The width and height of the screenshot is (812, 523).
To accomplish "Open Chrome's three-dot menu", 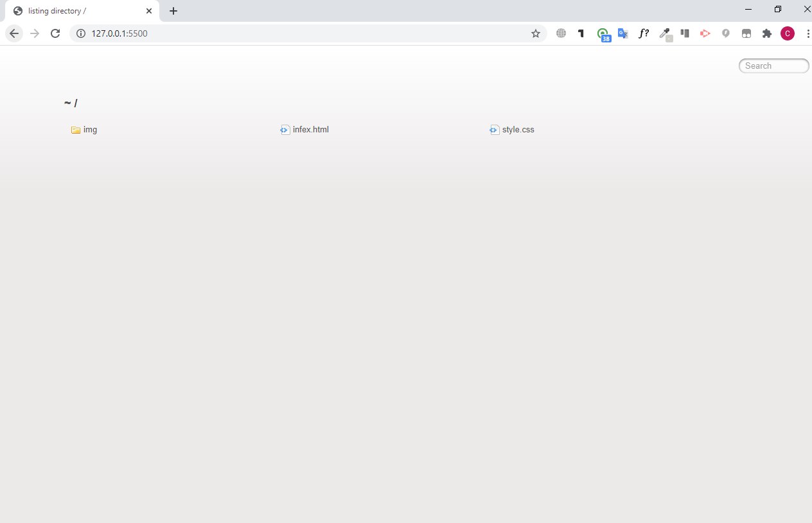I will (808, 33).
